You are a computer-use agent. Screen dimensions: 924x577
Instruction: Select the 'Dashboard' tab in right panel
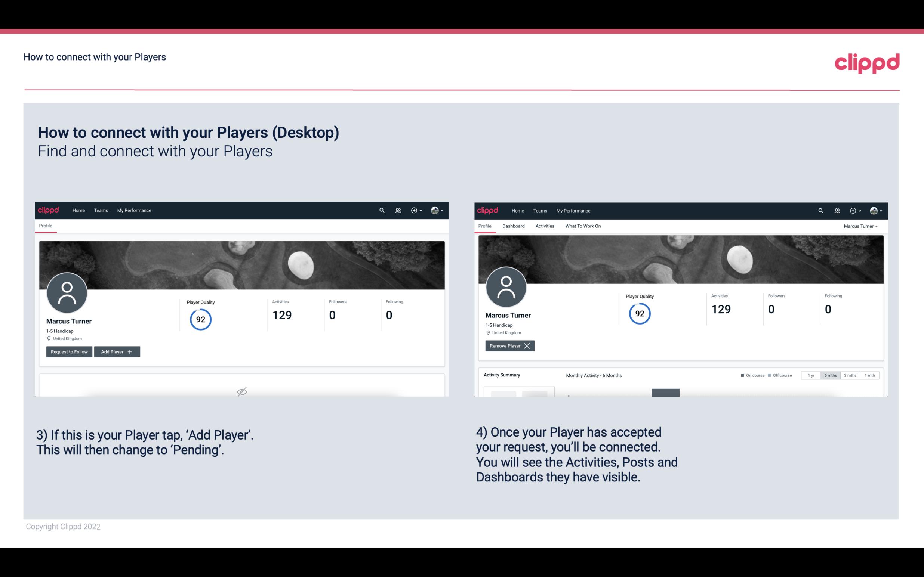(x=514, y=226)
